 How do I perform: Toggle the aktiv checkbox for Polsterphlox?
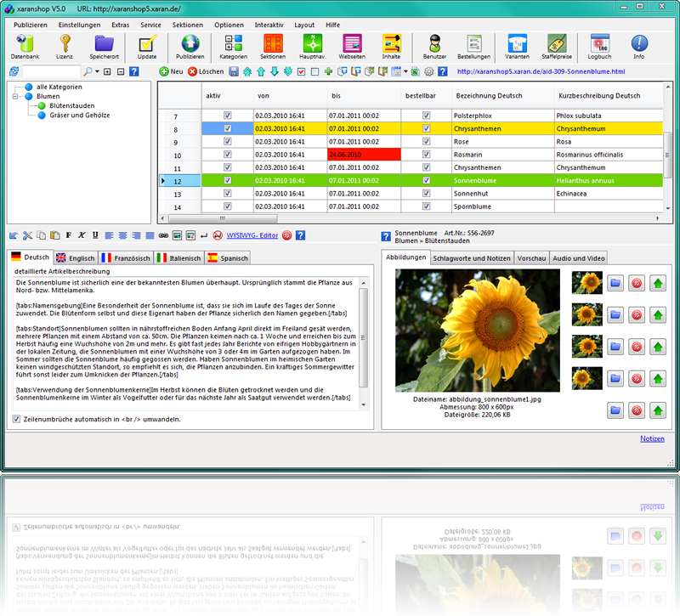coord(227,116)
